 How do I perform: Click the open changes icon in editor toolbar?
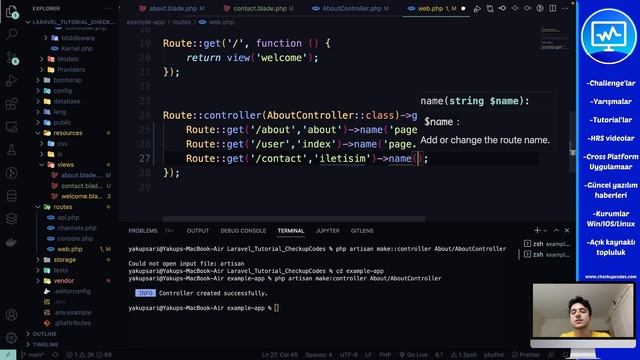click(490, 8)
